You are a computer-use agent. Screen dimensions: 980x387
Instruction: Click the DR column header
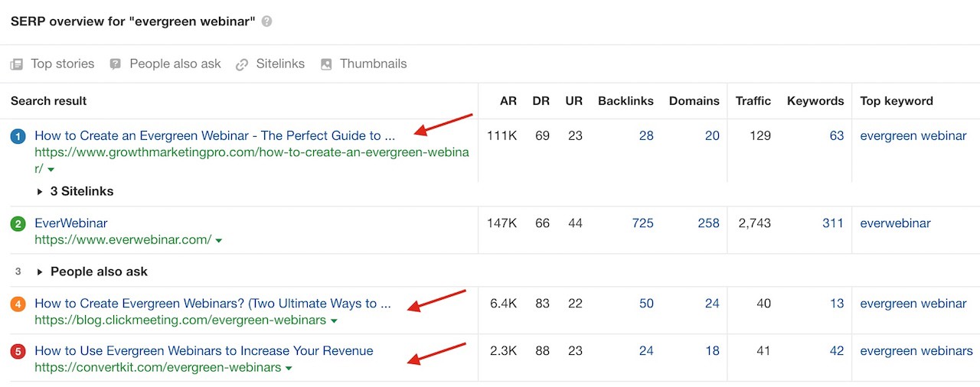(541, 101)
